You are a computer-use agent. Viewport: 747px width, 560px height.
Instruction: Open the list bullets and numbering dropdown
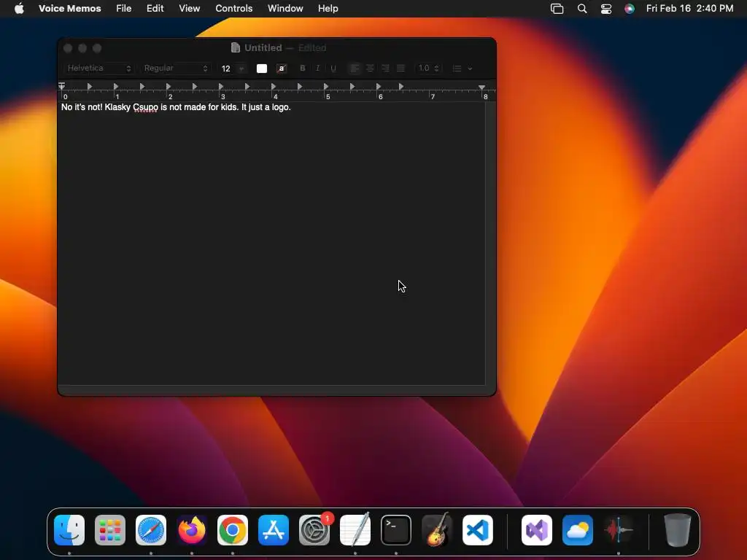tap(462, 69)
